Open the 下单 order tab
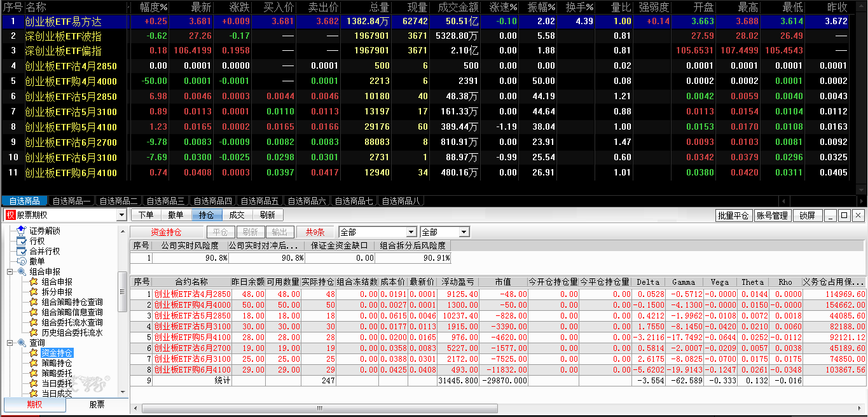The image size is (868, 417). (146, 215)
